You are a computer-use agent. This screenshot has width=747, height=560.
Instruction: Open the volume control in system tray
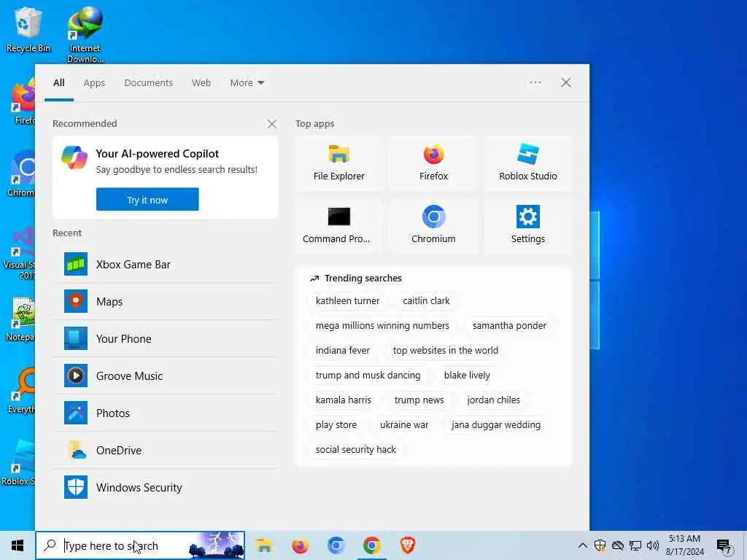(653, 545)
